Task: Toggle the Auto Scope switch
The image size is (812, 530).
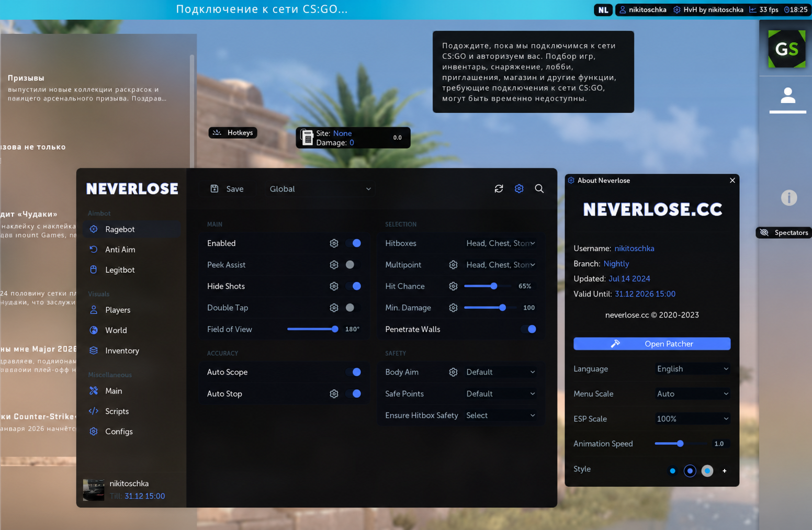Action: (354, 372)
